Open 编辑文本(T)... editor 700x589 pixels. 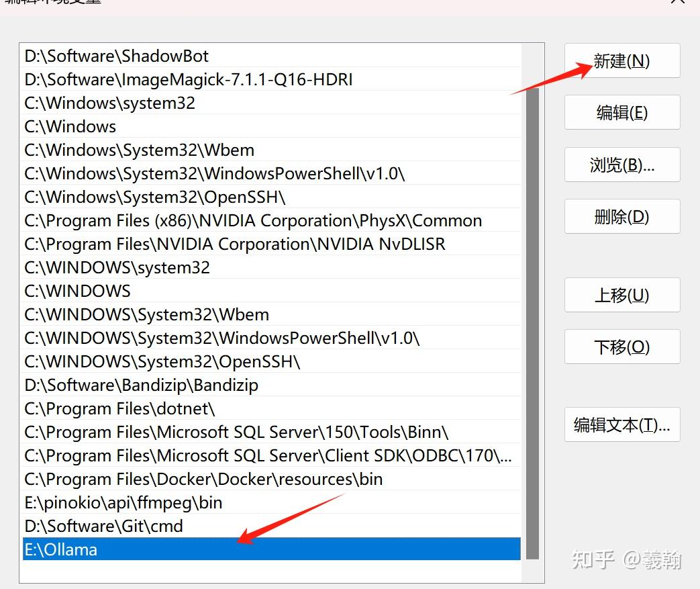click(x=622, y=425)
